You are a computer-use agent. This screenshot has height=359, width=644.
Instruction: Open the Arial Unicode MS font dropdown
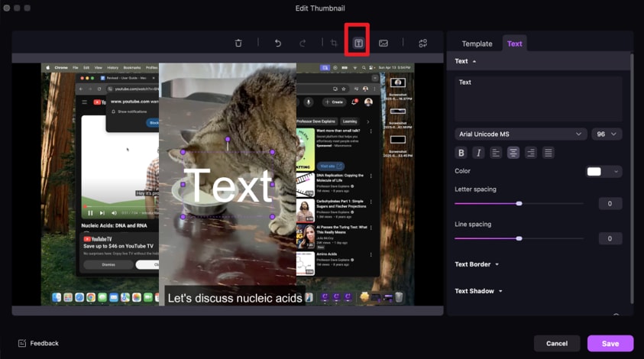(521, 134)
